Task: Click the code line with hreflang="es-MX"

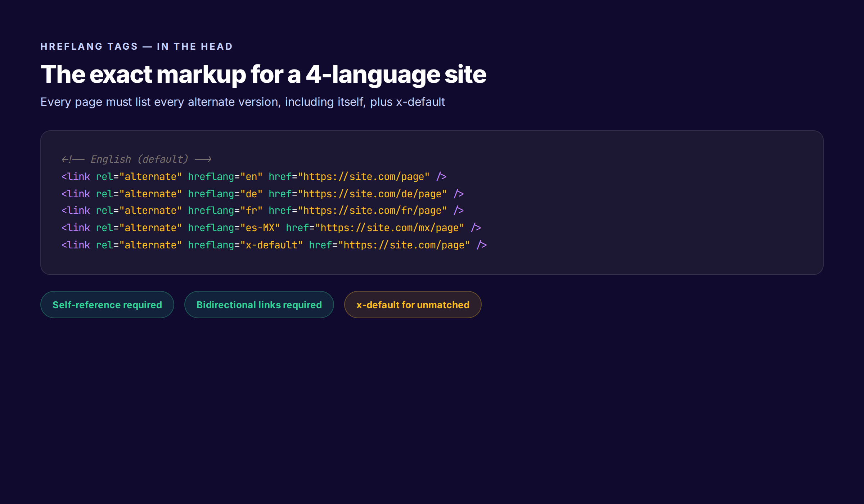Action: click(271, 228)
